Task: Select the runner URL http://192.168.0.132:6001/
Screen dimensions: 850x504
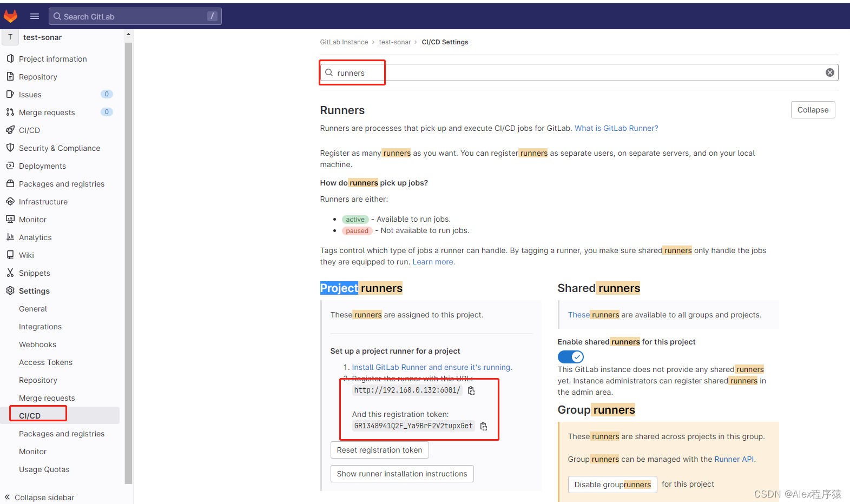Action: click(x=407, y=390)
